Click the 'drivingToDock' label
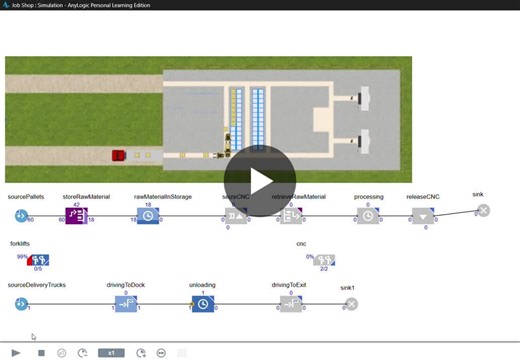Screen dimensions: 520x362 click(x=126, y=285)
